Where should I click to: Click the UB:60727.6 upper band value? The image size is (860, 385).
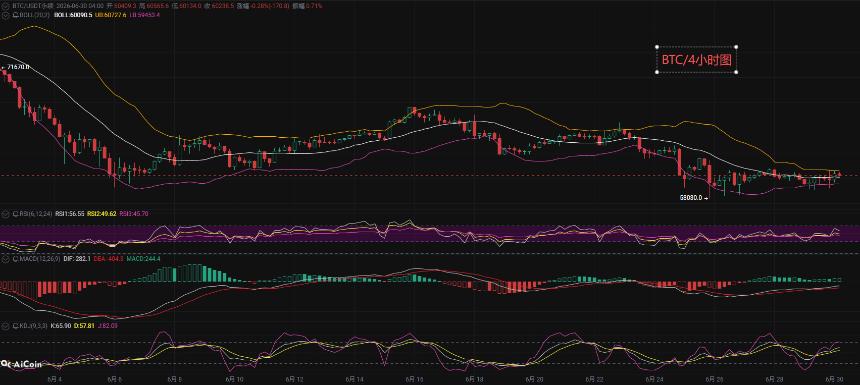coord(110,15)
